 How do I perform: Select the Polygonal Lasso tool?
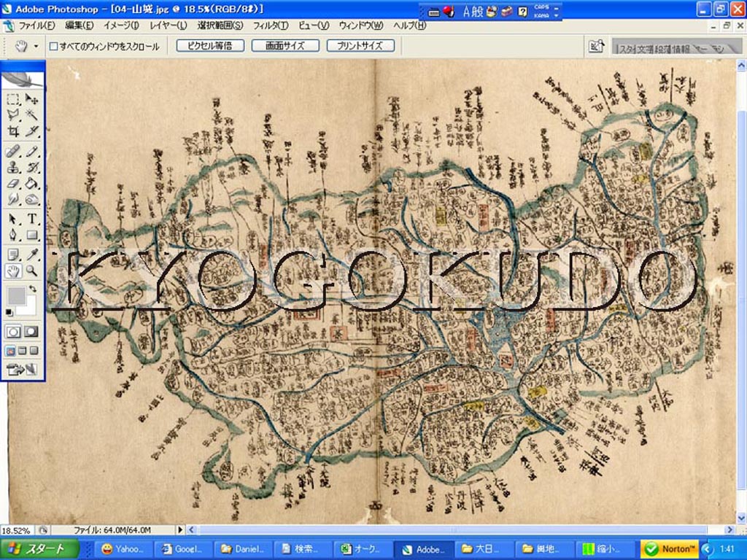click(13, 114)
